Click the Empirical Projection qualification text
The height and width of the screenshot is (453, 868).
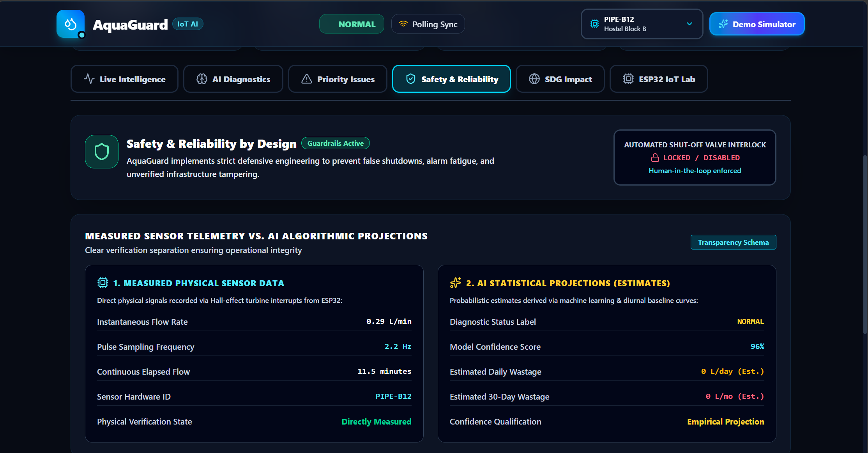[725, 421]
